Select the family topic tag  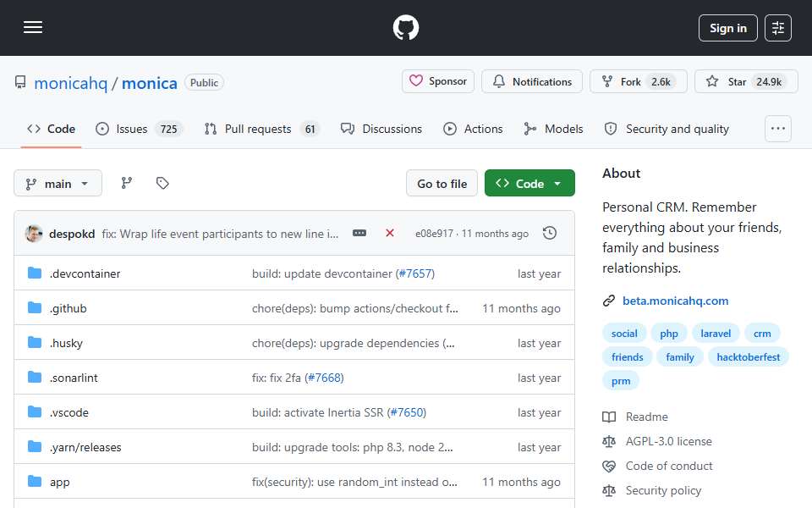(x=680, y=357)
